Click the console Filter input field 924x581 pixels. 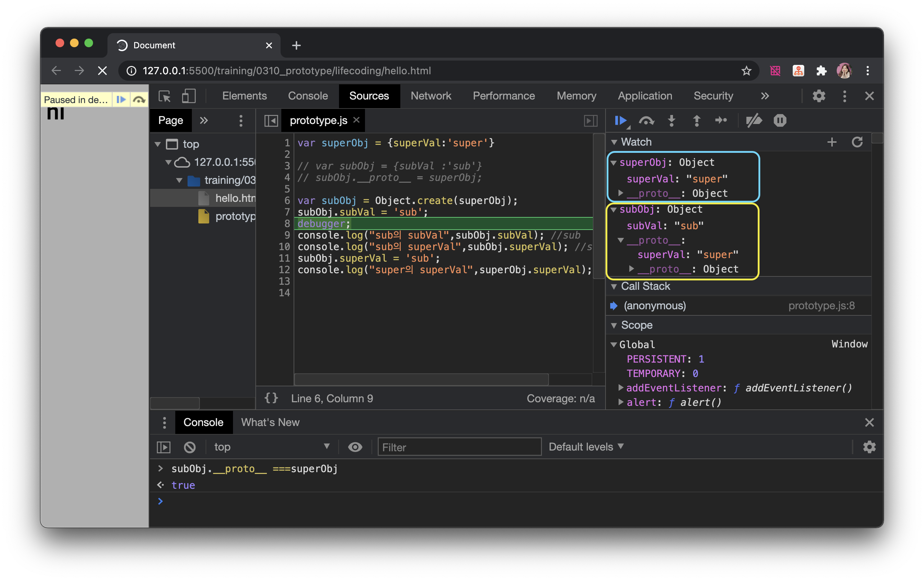(x=459, y=447)
